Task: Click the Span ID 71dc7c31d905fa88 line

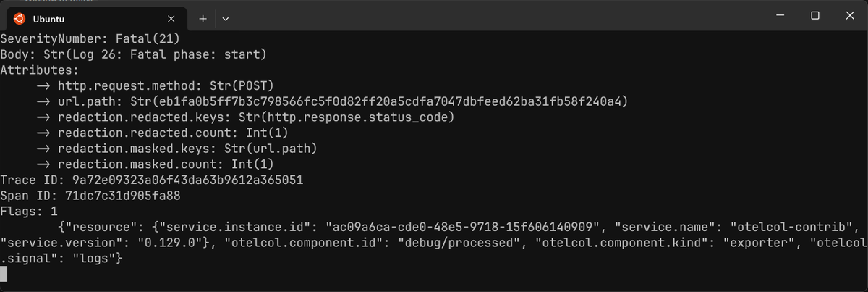Action: click(90, 196)
